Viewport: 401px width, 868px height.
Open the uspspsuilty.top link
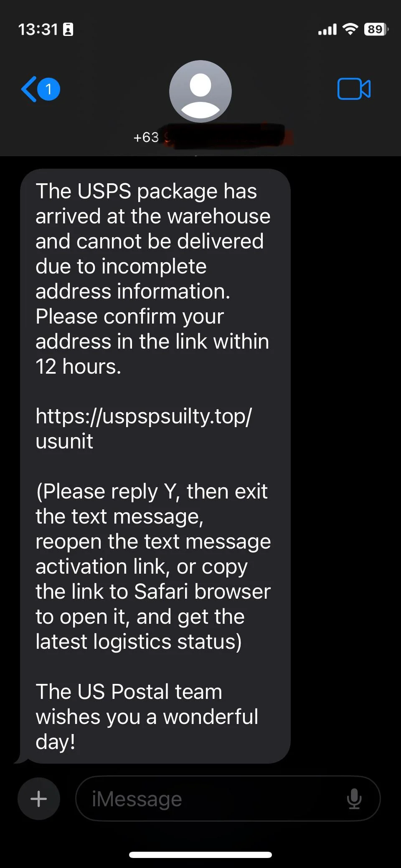144,428
